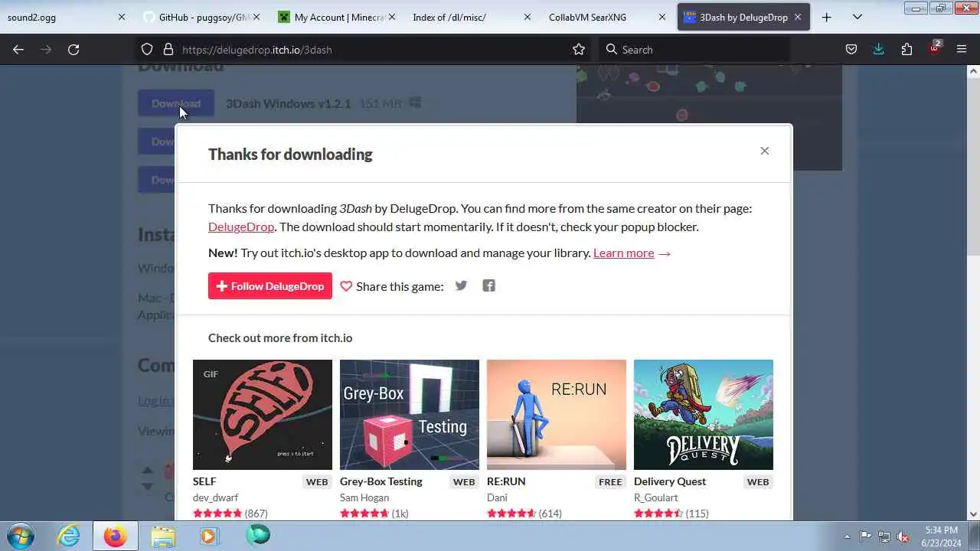Open RE:RUN game thumbnail
Image resolution: width=980 pixels, height=551 pixels.
[557, 415]
